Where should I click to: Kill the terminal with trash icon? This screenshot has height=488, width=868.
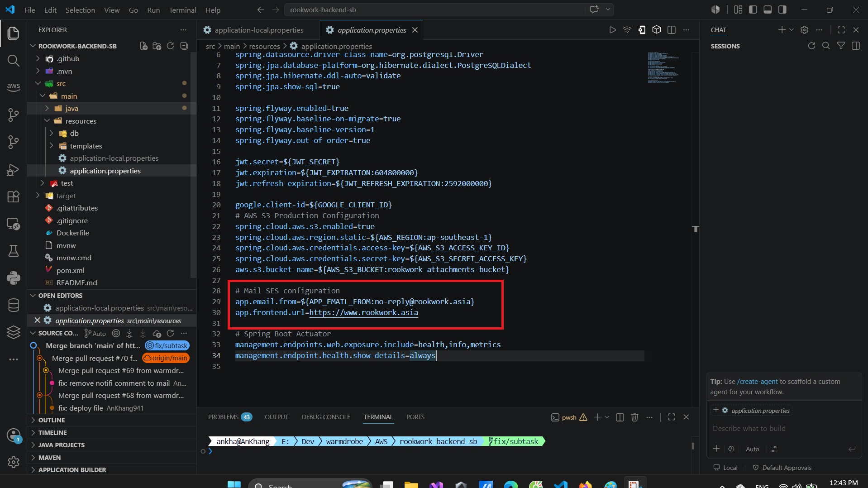coord(634,417)
